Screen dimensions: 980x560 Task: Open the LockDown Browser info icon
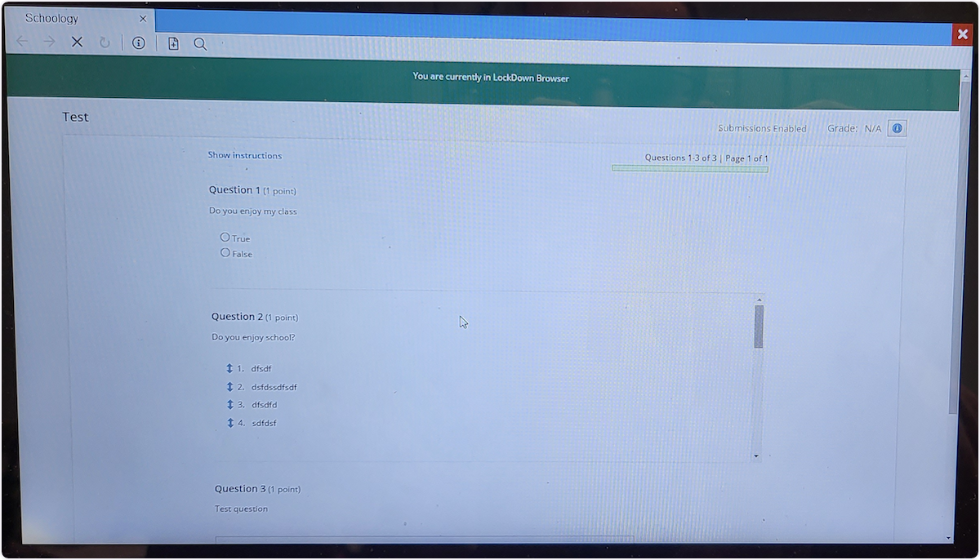pyautogui.click(x=139, y=43)
